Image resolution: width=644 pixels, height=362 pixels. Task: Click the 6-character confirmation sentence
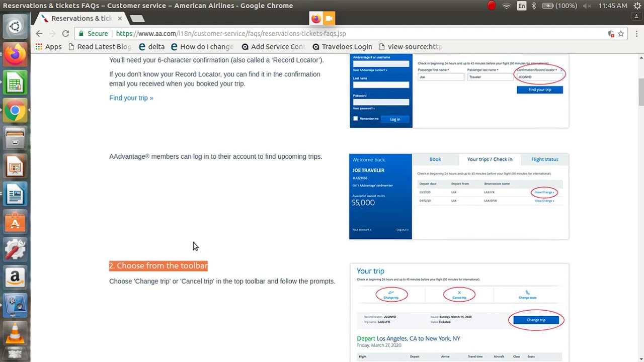pos(216,60)
